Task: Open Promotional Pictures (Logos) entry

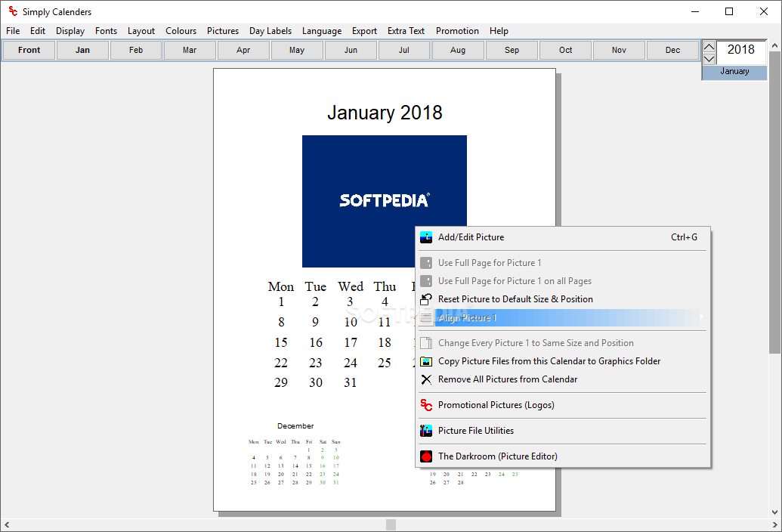Action: (x=496, y=405)
